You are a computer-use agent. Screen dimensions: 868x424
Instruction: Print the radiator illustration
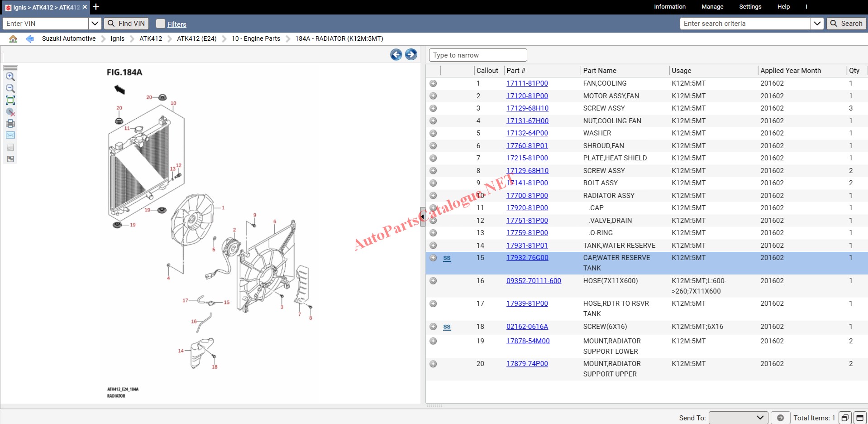(x=10, y=124)
